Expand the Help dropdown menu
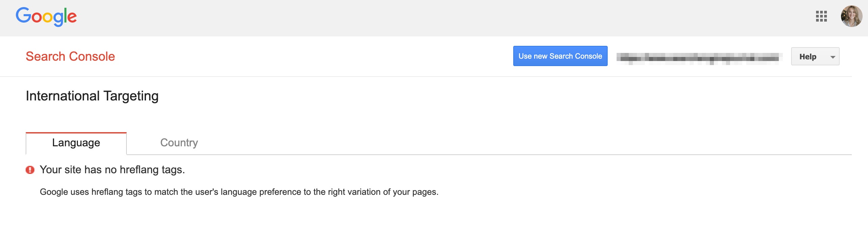This screenshot has width=868, height=240. tap(815, 57)
